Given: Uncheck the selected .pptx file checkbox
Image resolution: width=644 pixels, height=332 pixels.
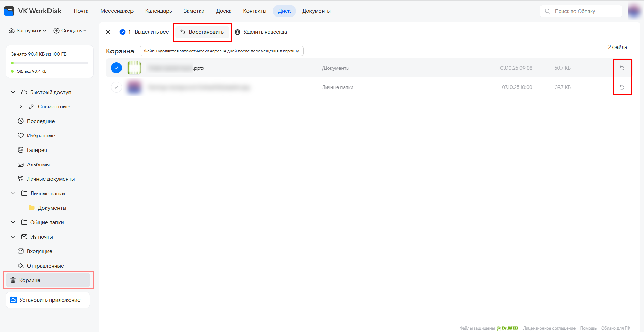Looking at the screenshot, I should coord(116,68).
